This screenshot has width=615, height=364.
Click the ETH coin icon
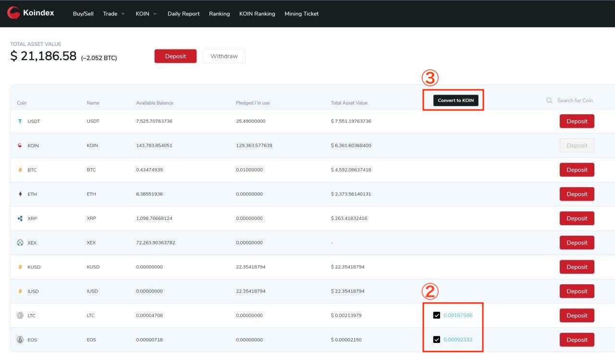coord(20,194)
